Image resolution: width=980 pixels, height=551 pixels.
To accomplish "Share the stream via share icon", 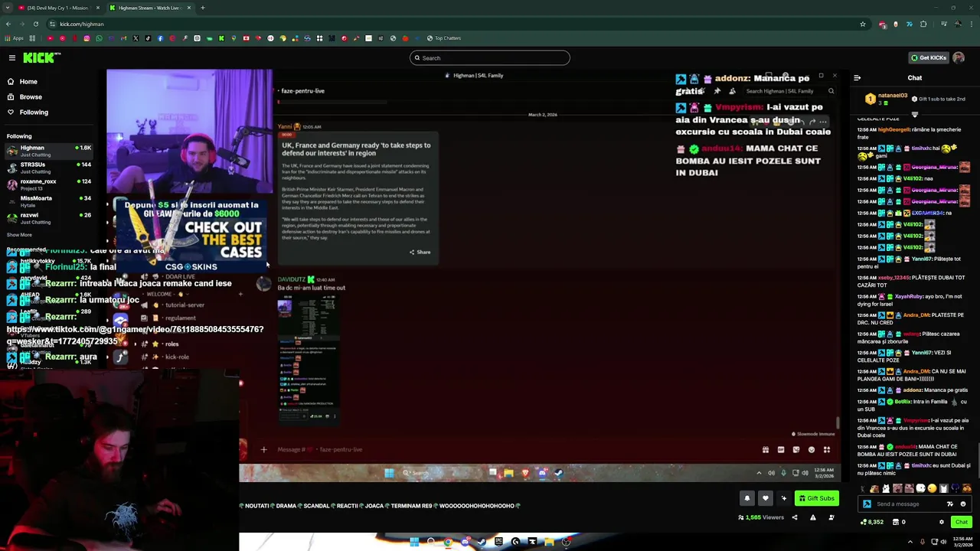I will [794, 517].
